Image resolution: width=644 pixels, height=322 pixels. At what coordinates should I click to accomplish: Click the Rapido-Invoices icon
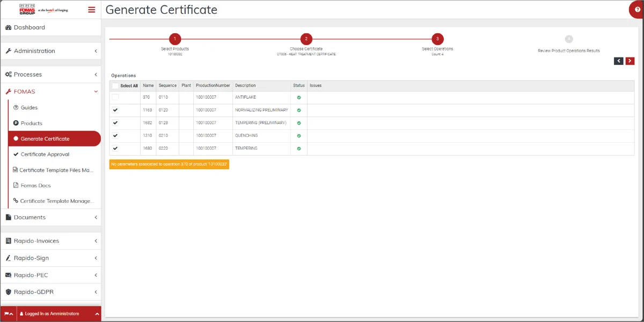click(8, 241)
